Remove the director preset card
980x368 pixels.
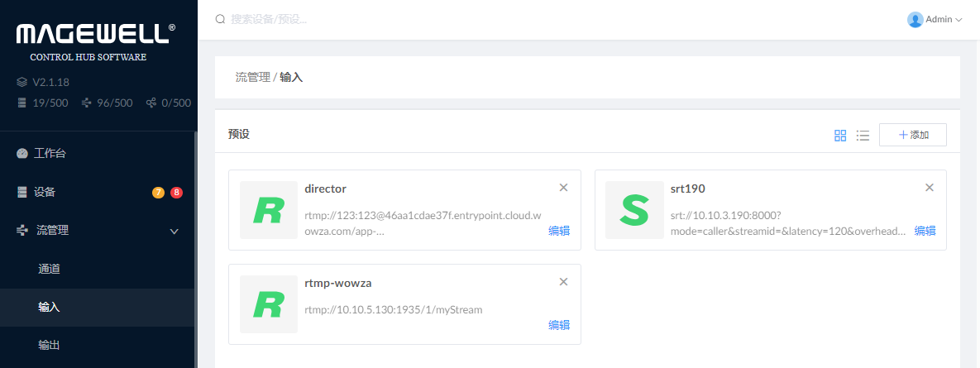click(563, 188)
